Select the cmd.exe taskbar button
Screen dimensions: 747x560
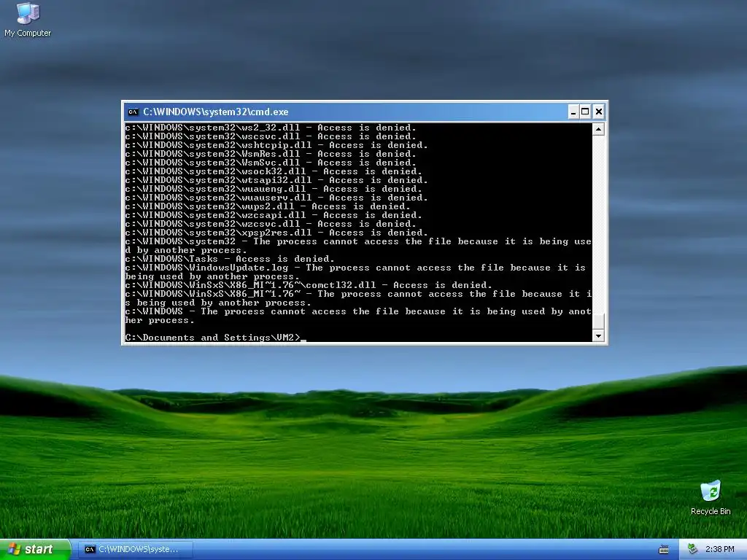point(136,549)
